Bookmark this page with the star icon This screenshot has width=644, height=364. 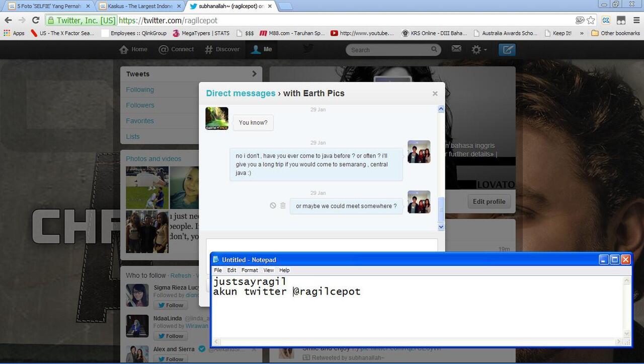pyautogui.click(x=591, y=20)
